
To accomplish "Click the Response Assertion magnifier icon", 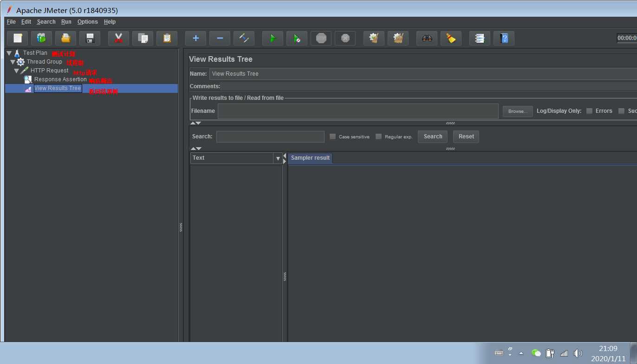I will tap(28, 79).
